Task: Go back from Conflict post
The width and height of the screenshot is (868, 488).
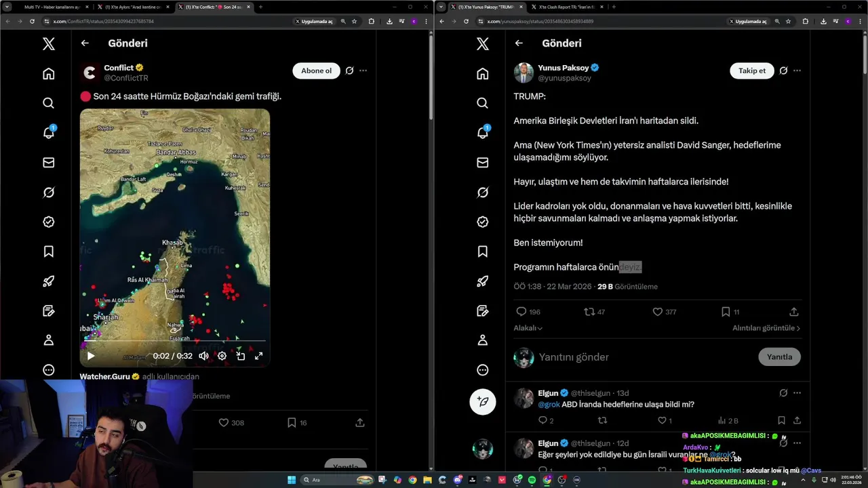Action: (x=85, y=43)
